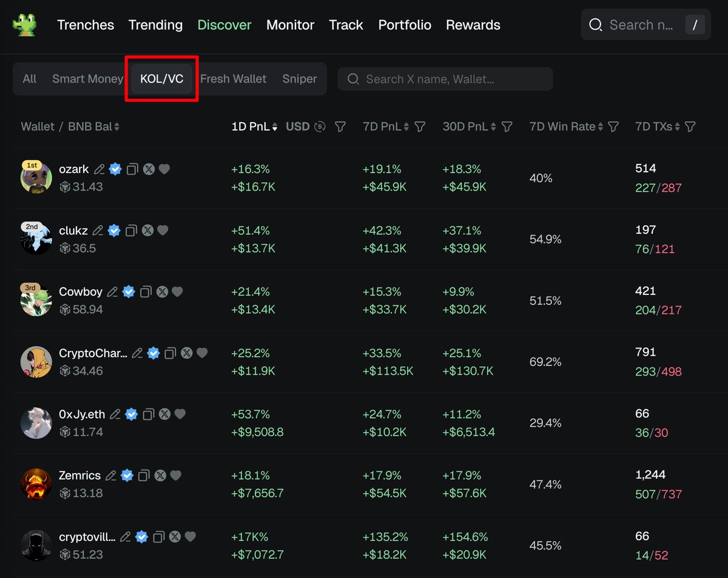The height and width of the screenshot is (578, 728).
Task: Go to the Portfolio page
Action: pyautogui.click(x=405, y=25)
